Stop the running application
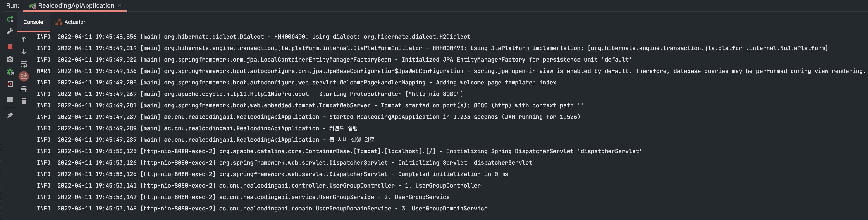 [10, 47]
